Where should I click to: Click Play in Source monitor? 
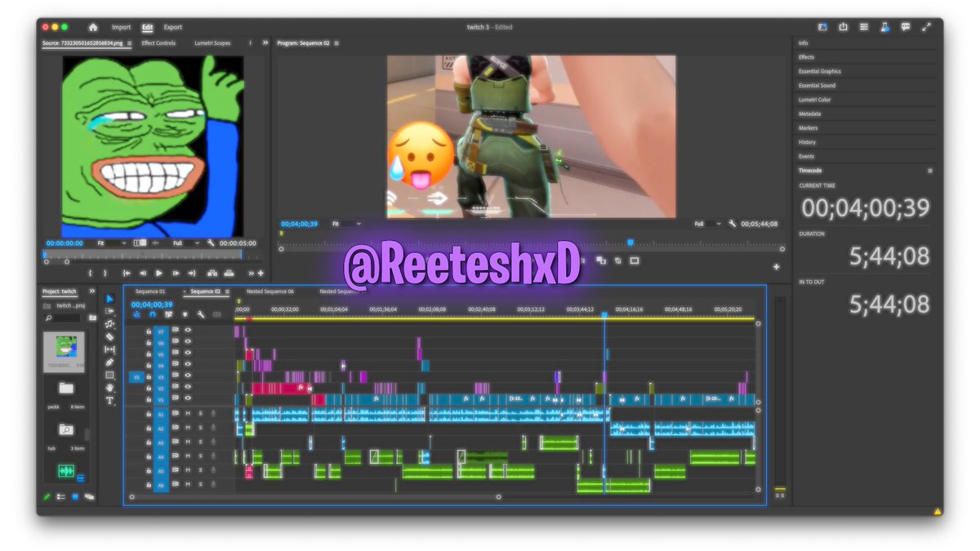(x=159, y=273)
